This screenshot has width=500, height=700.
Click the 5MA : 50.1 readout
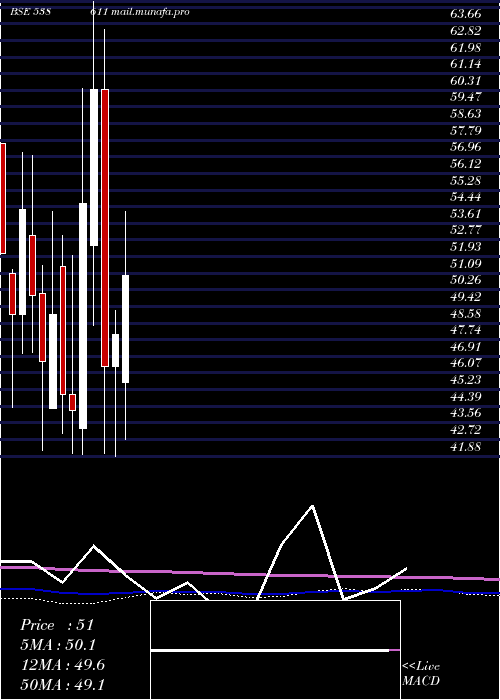click(x=59, y=645)
